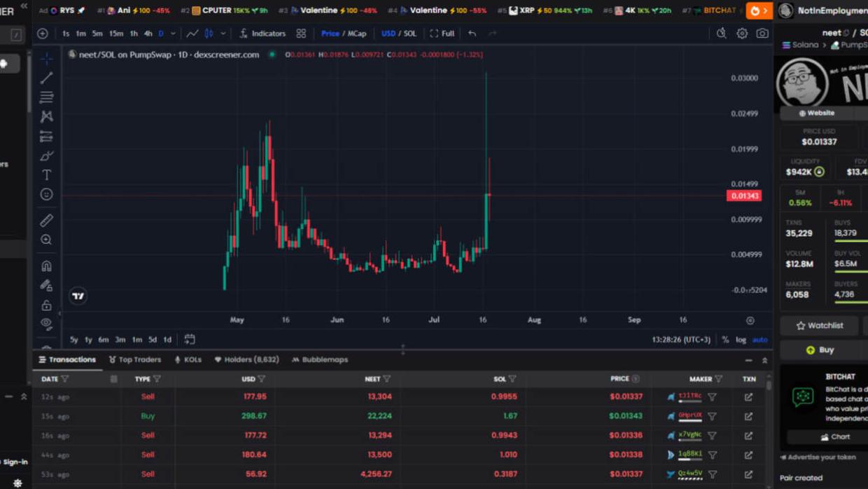Set date range to 3m
This screenshot has width=868, height=489.
[x=120, y=340]
